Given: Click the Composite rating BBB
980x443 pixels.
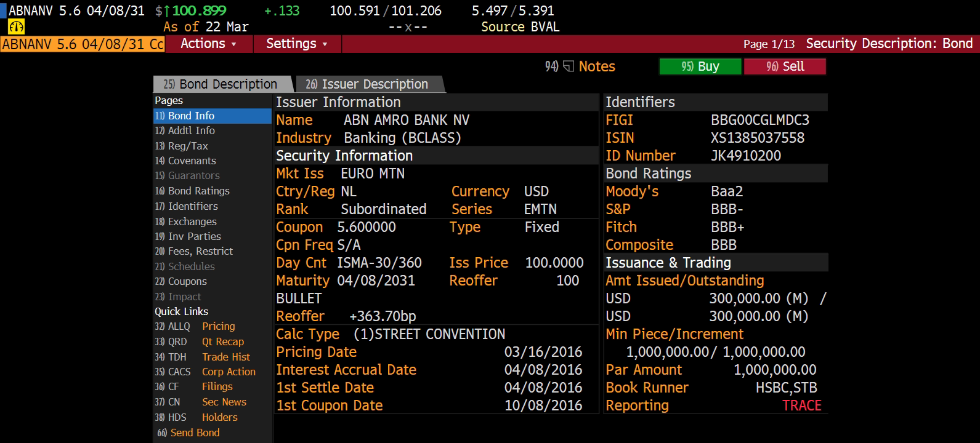Looking at the screenshot, I should (724, 245).
